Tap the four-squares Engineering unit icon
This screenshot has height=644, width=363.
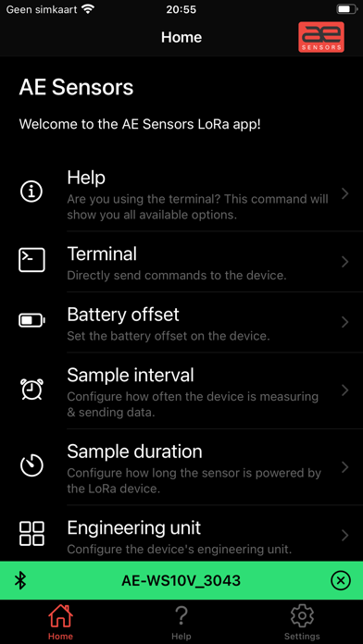31,534
